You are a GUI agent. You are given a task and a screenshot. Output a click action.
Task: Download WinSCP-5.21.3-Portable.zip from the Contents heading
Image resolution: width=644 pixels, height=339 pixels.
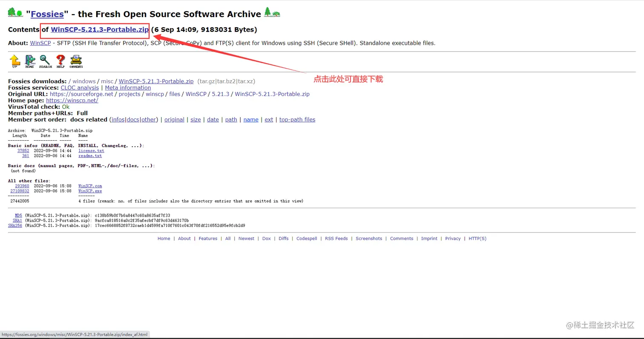coord(100,29)
